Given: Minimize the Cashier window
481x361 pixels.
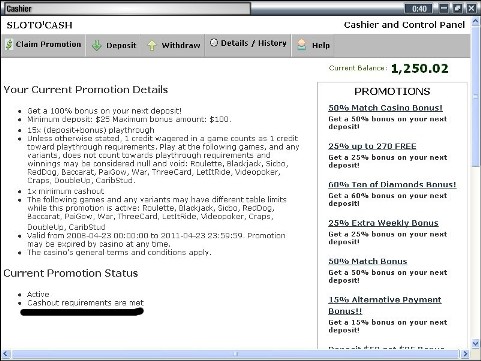Looking at the screenshot, I should pos(444,8).
